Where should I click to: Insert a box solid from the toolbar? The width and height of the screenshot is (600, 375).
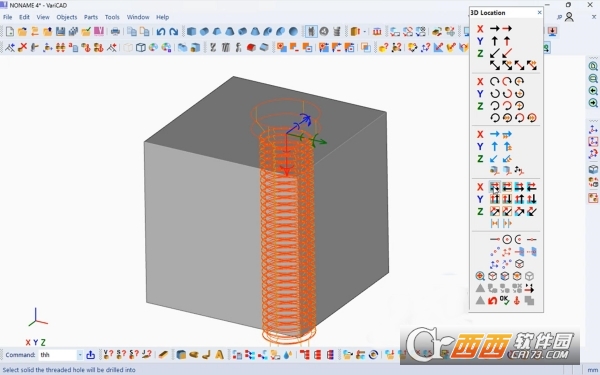coord(191,31)
